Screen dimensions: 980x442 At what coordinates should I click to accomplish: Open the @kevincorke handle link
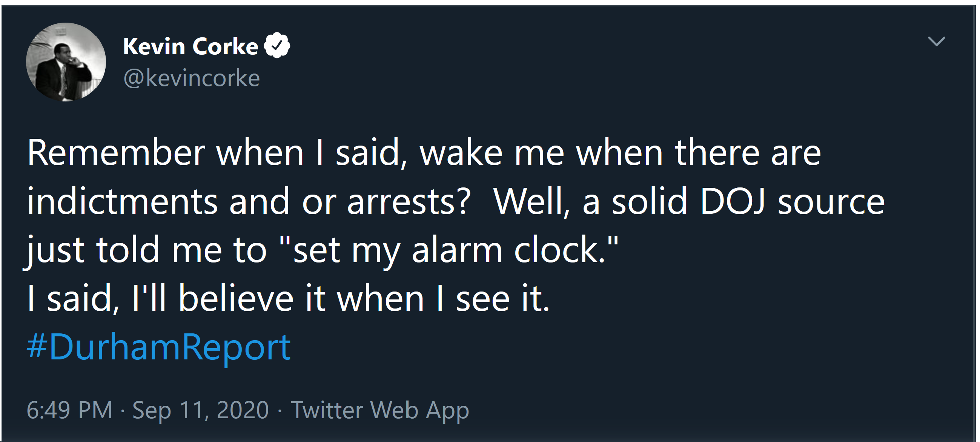coord(191,78)
